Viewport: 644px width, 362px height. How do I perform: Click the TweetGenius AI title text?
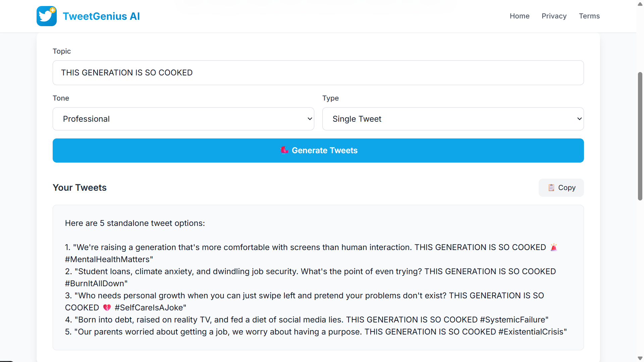(101, 16)
